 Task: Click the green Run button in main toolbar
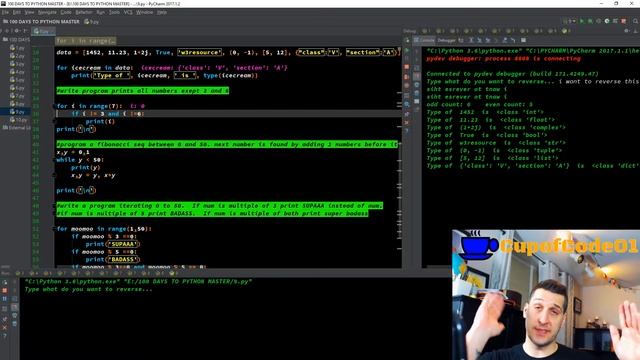582,21
